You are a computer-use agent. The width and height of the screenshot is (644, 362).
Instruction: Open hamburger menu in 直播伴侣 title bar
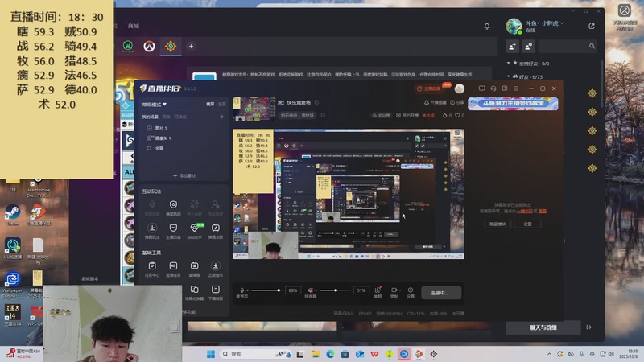pyautogui.click(x=516, y=88)
